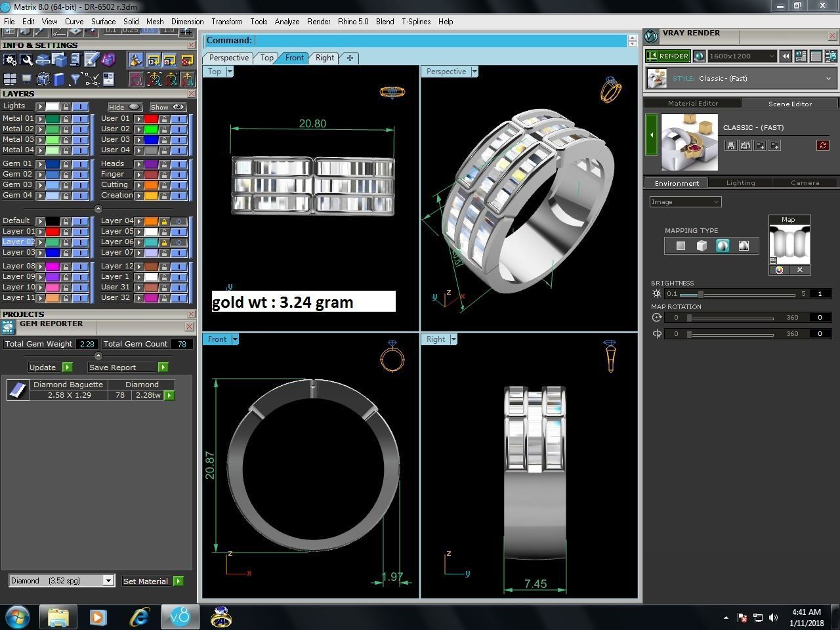Open the Style Classic (Fast) dropdown
The image size is (840, 630).
741,79
